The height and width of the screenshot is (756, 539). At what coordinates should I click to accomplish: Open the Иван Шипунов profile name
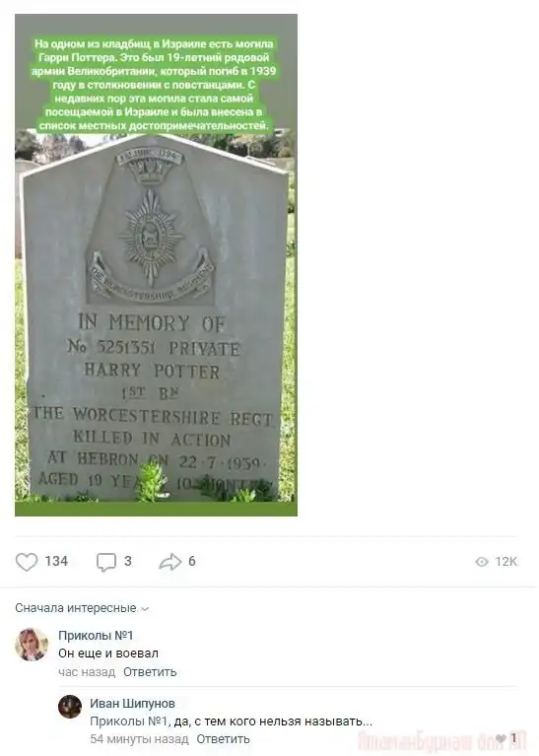pyautogui.click(x=132, y=704)
